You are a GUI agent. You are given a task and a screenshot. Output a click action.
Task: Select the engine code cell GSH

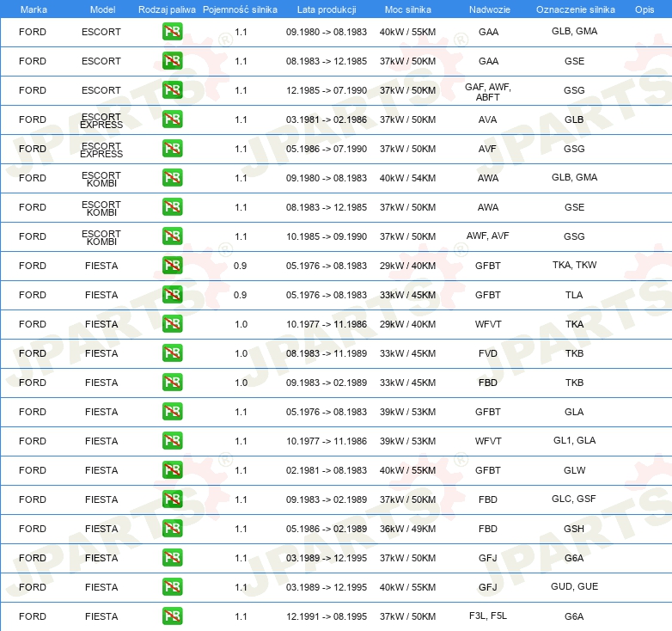[574, 529]
